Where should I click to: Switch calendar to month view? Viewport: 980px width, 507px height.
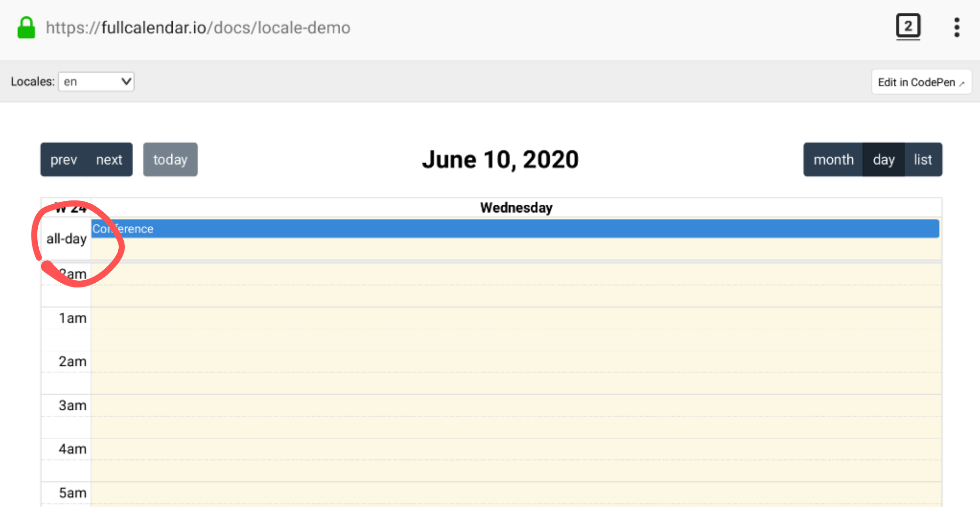click(x=834, y=159)
